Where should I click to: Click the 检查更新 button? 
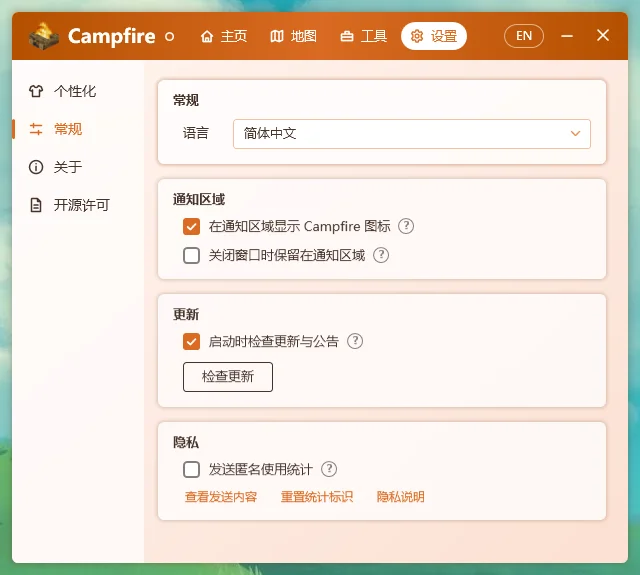pyautogui.click(x=228, y=377)
